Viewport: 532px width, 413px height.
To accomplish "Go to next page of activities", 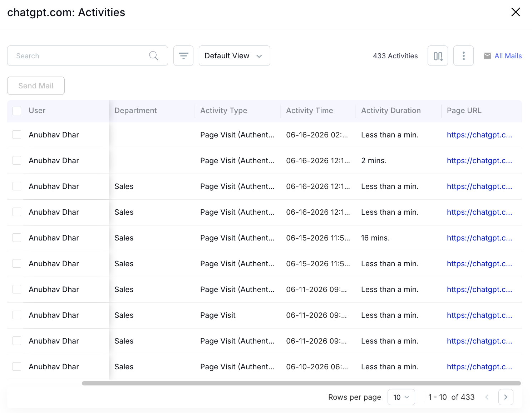I will pyautogui.click(x=506, y=397).
